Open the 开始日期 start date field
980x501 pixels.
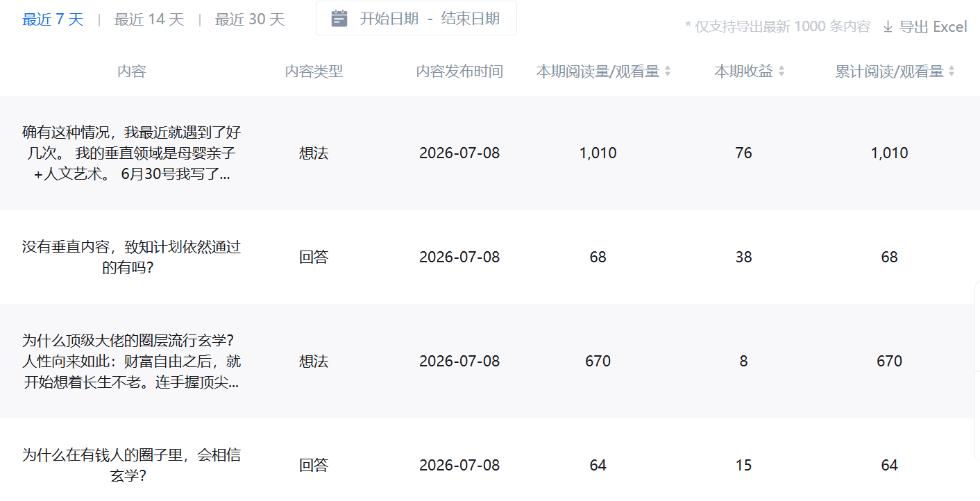click(389, 19)
